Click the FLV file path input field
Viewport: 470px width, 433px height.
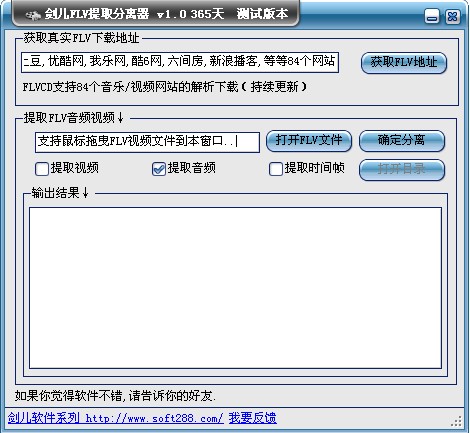click(x=147, y=142)
